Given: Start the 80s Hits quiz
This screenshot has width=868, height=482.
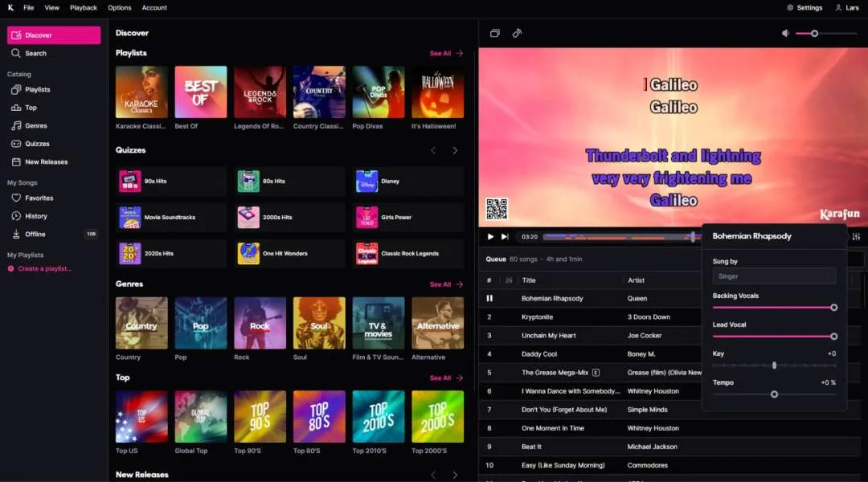Looking at the screenshot, I should [x=290, y=181].
